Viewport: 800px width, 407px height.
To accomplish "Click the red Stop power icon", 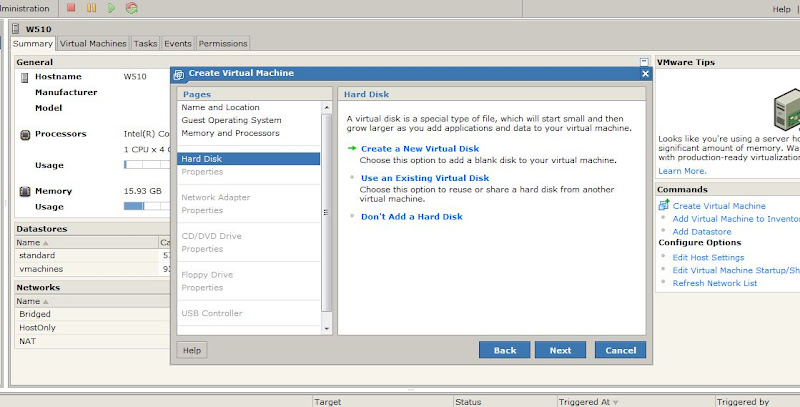I will click(x=71, y=8).
